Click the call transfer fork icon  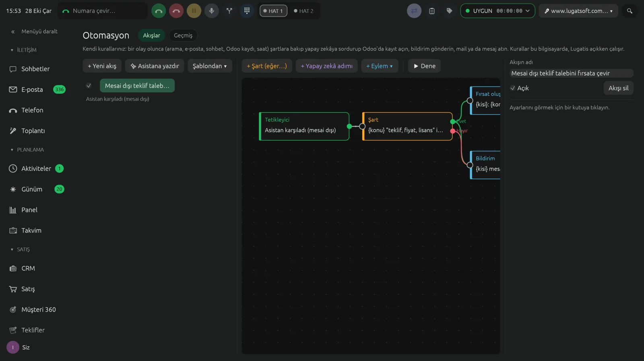[229, 11]
